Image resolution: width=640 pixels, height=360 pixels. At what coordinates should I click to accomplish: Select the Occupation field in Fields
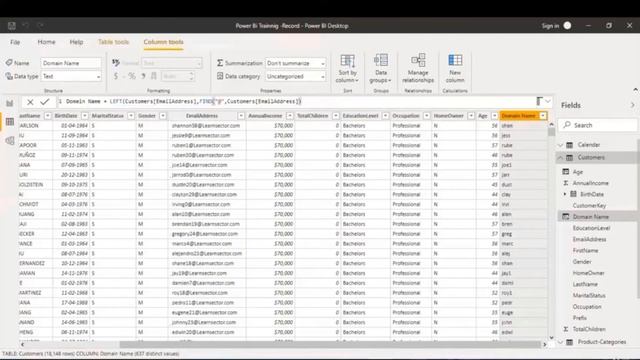point(587,307)
